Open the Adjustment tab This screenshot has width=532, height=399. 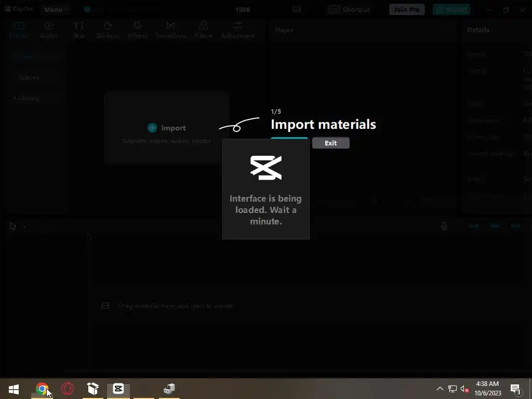pos(237,30)
